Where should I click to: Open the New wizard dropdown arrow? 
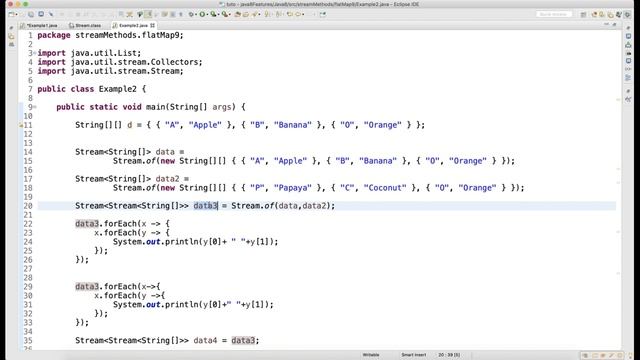click(x=17, y=15)
